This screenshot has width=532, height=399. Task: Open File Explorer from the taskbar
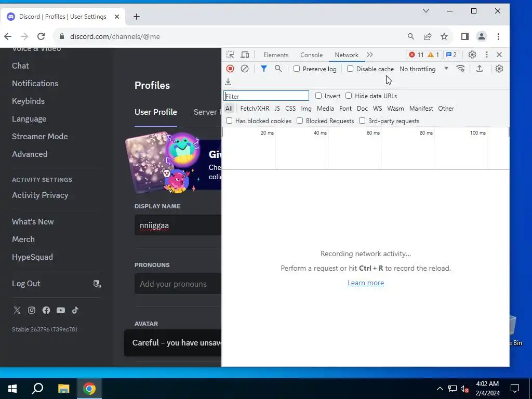coord(63,389)
